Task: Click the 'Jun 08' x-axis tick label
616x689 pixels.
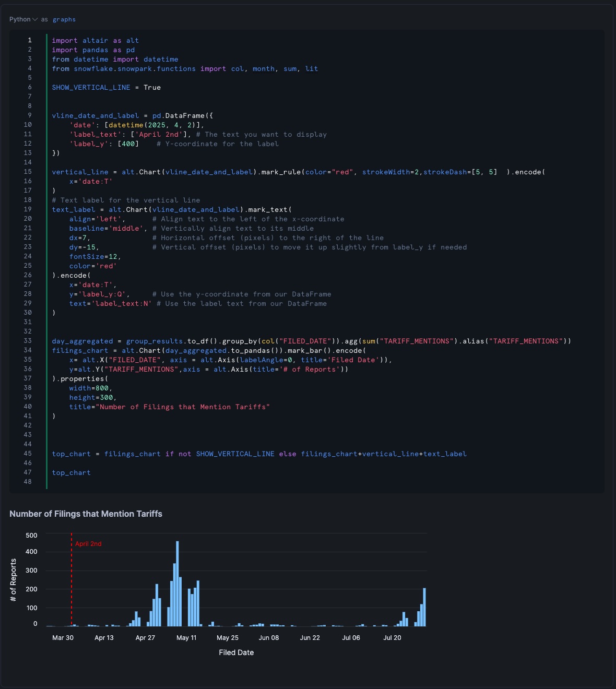Action: [x=269, y=637]
